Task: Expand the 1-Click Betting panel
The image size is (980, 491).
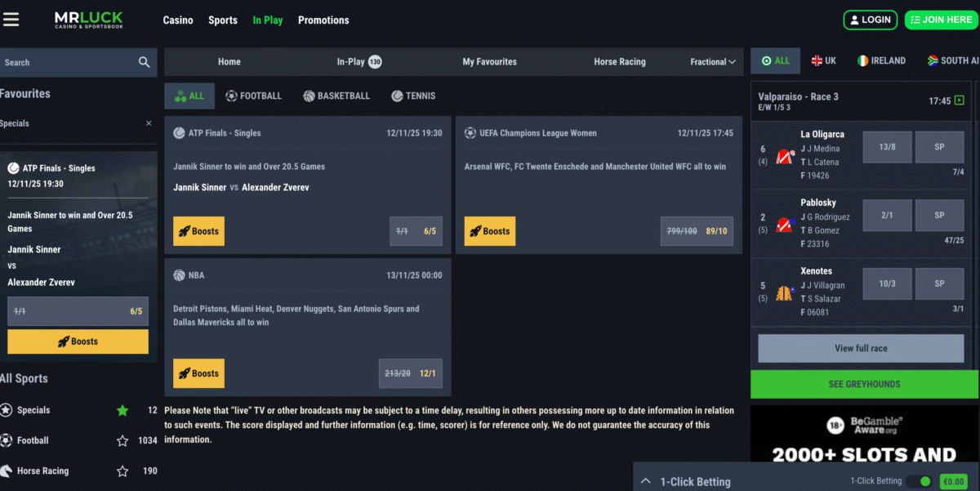Action: [645, 482]
